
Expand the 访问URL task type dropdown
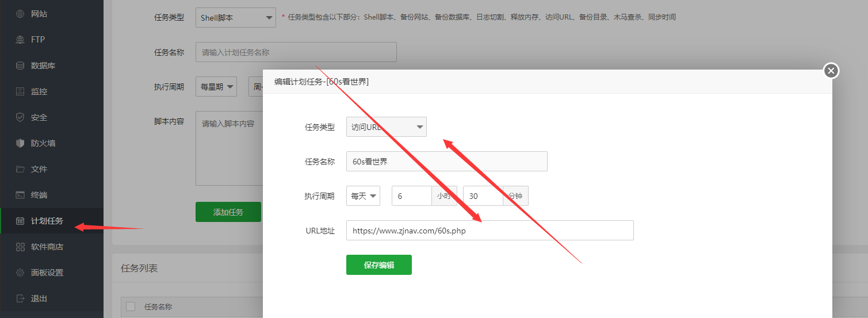[387, 127]
